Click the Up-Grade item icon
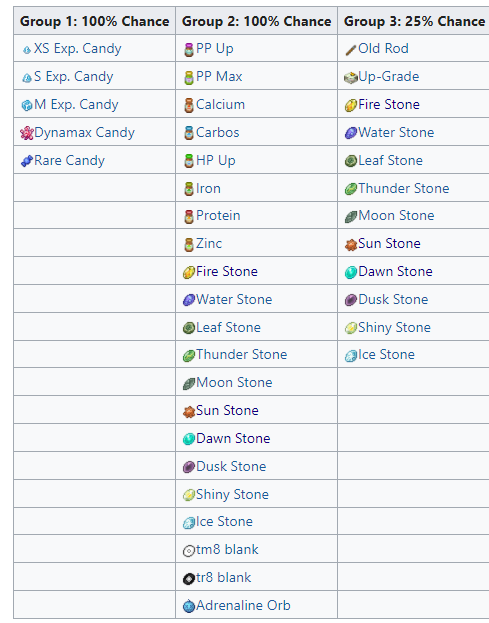This screenshot has width=489, height=623. (x=351, y=78)
